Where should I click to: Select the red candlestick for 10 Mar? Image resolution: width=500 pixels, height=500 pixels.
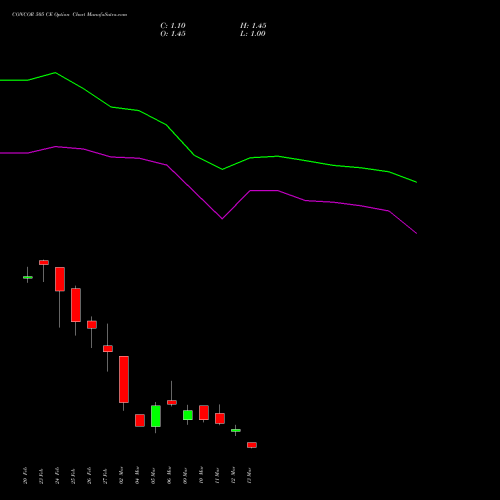(x=204, y=413)
